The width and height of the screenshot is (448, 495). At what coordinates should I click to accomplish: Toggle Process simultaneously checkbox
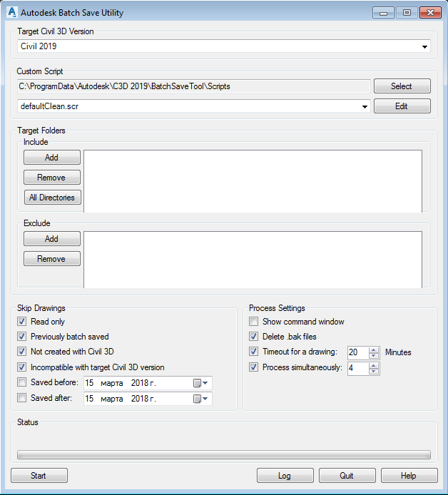point(253,367)
